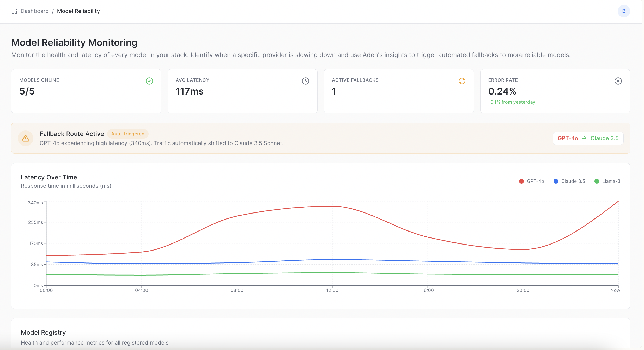
Task: Open the user avatar labeled B
Action: tap(624, 11)
